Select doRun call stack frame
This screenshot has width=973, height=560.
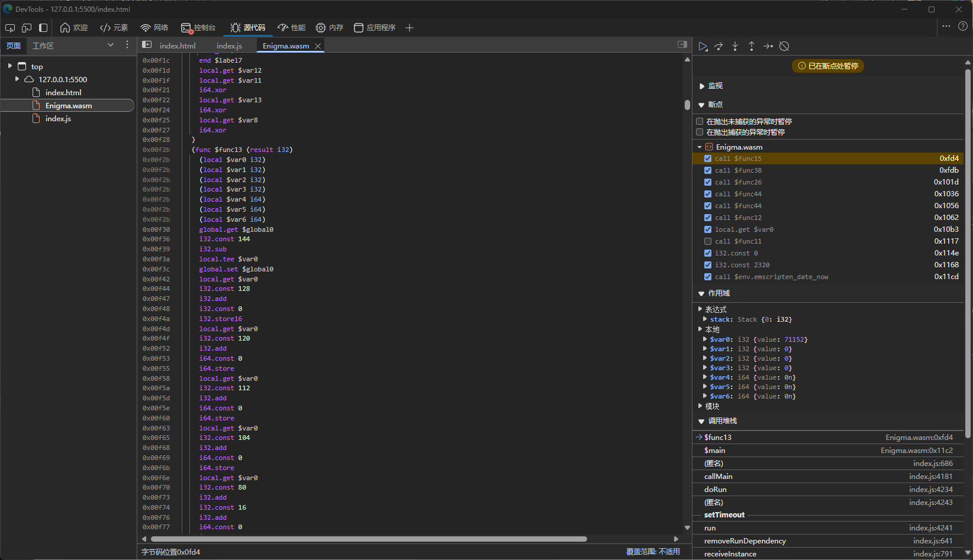pyautogui.click(x=828, y=490)
